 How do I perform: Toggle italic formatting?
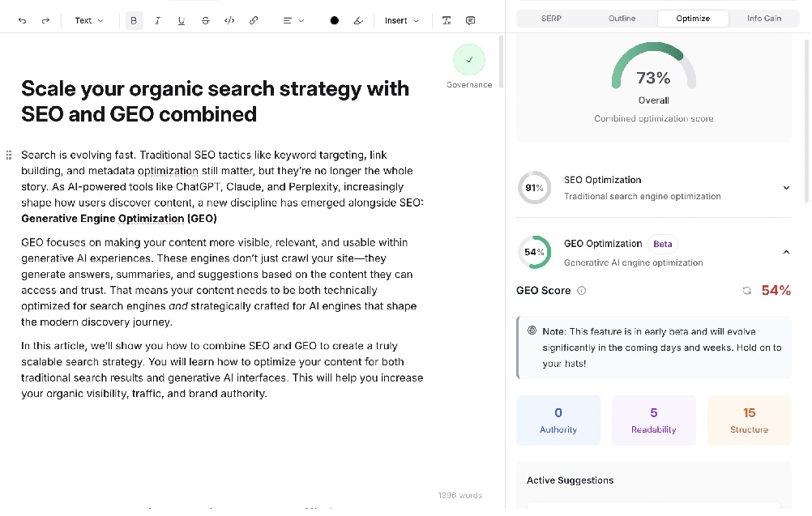click(157, 20)
